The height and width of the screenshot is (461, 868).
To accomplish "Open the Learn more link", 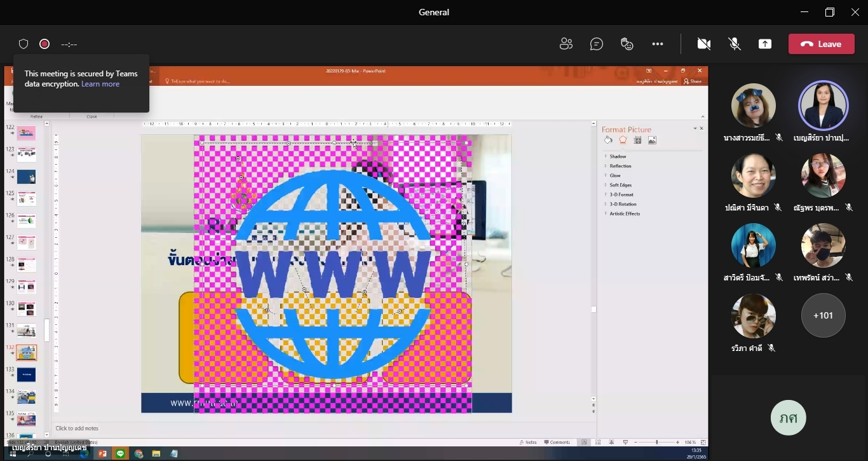I will [x=100, y=84].
